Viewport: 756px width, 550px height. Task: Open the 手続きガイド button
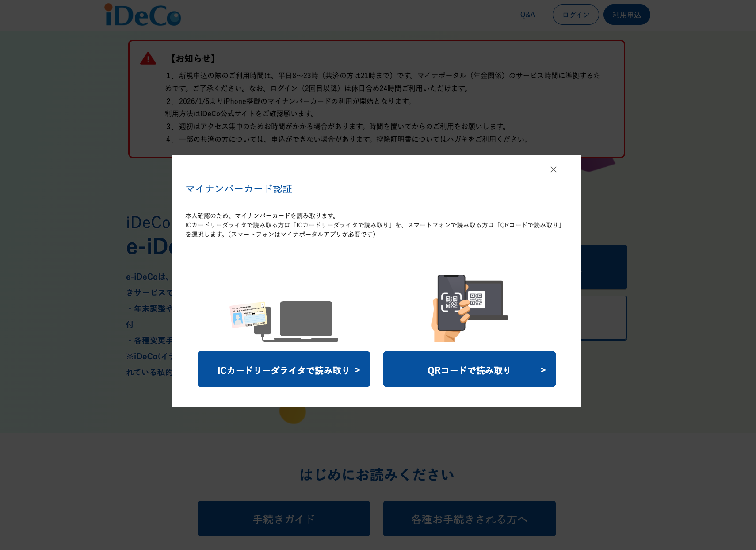click(284, 519)
